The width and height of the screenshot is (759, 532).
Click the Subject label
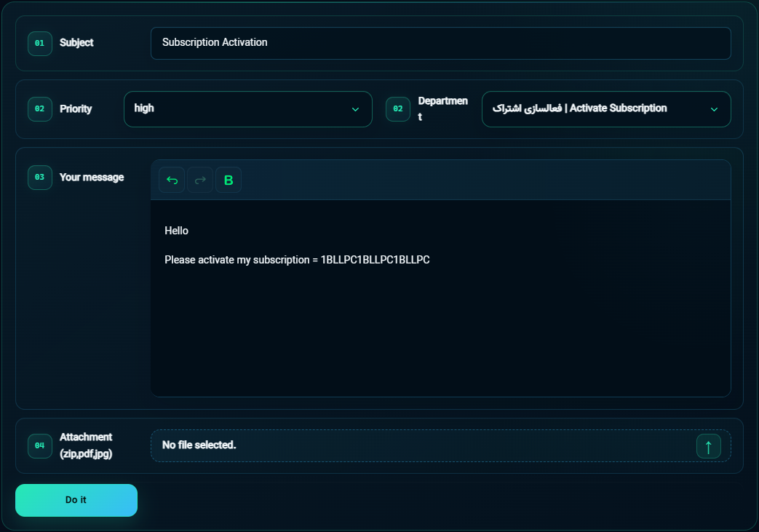click(x=76, y=43)
